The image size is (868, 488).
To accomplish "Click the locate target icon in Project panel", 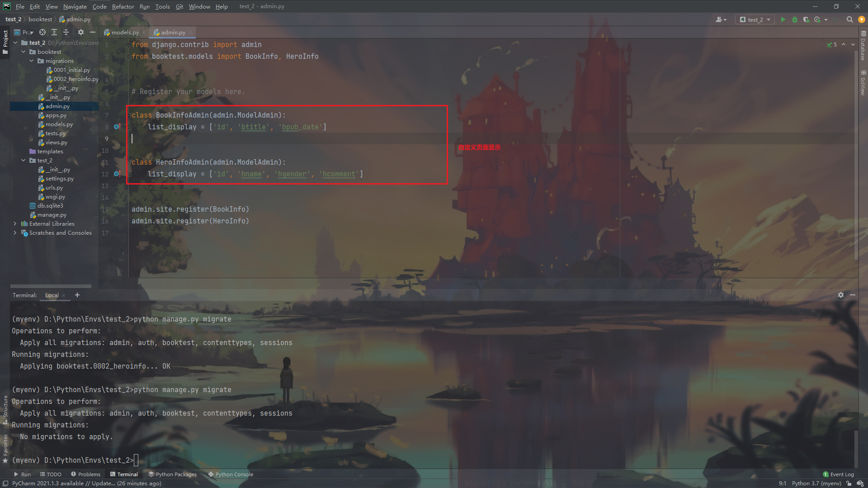I will pos(42,32).
